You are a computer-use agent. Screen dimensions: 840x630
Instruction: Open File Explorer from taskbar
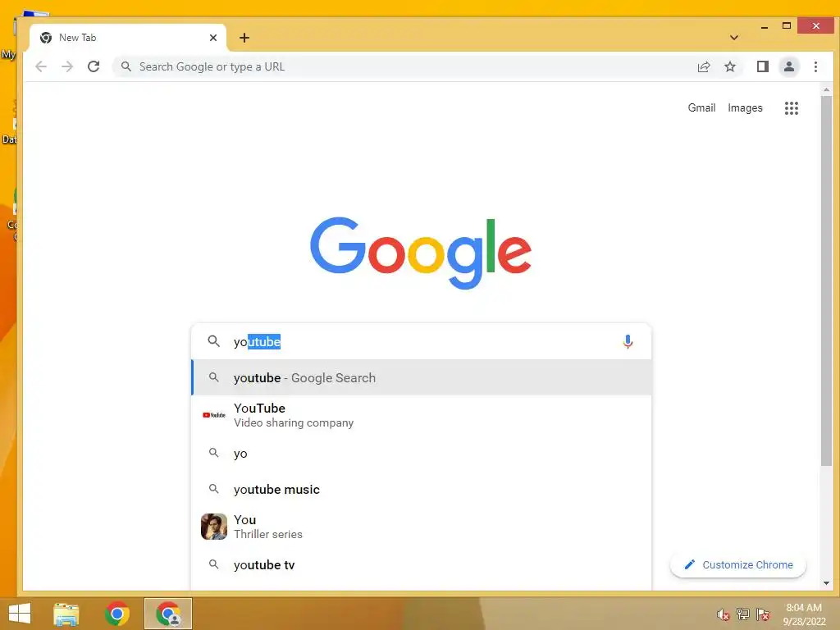point(66,614)
